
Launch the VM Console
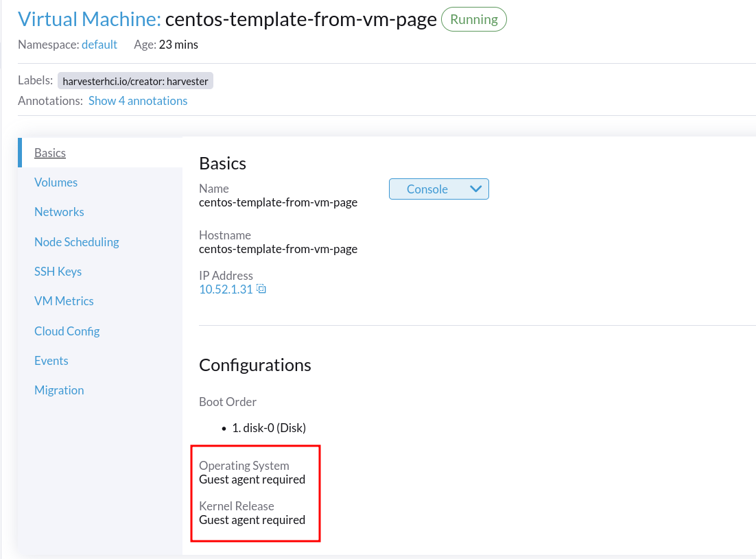427,189
